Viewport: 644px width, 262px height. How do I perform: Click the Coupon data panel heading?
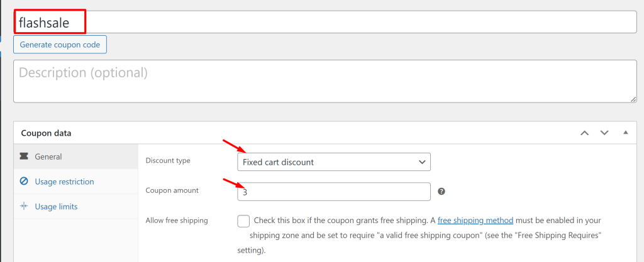[46, 133]
